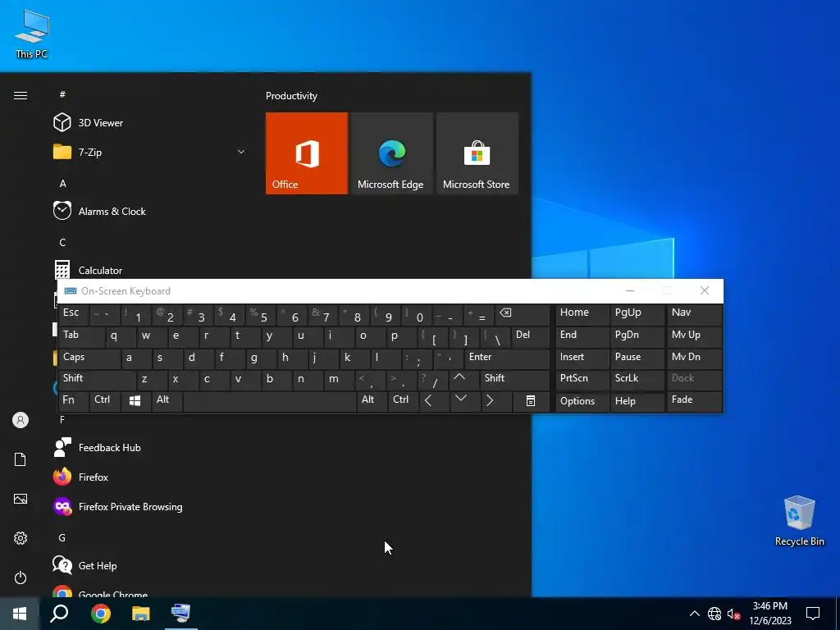Open File Explorer from the taskbar
The width and height of the screenshot is (840, 630).
click(x=141, y=613)
